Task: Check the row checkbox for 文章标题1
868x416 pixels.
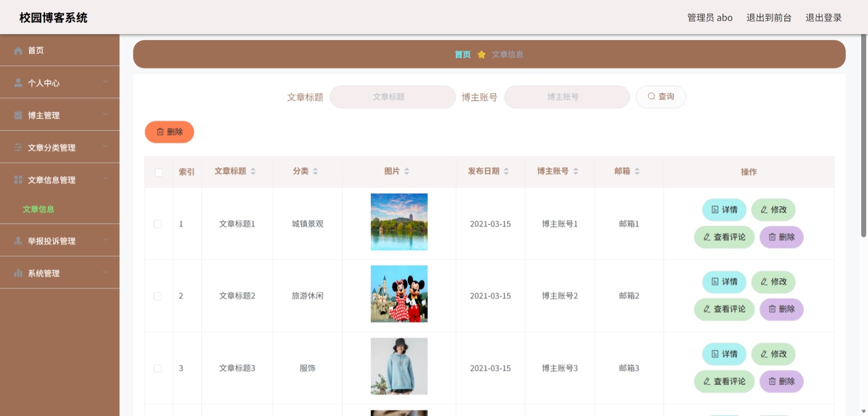Action: coord(158,224)
